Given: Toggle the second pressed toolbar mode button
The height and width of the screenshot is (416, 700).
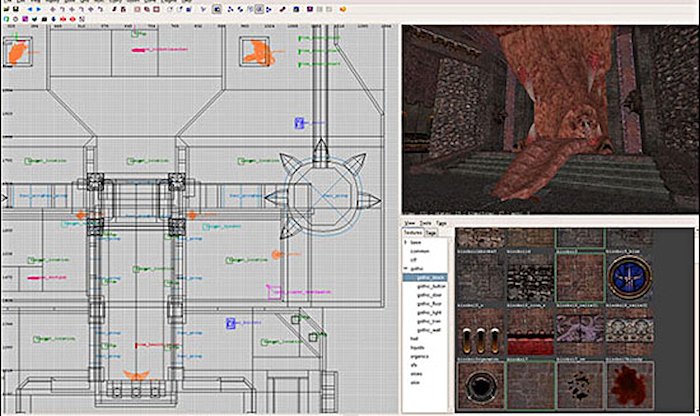Looking at the screenshot, I should (x=259, y=9).
